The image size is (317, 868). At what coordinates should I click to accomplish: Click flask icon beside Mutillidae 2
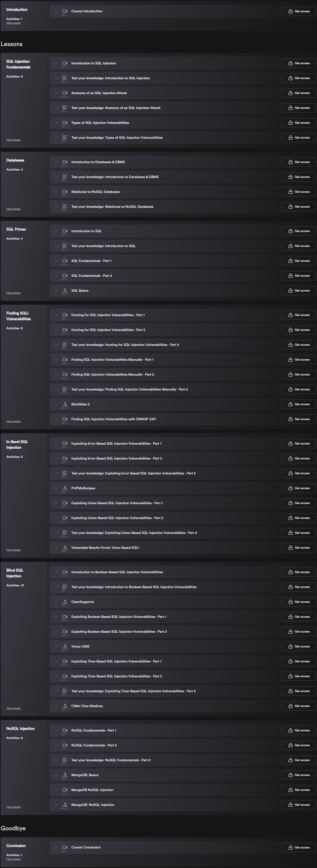click(x=65, y=404)
